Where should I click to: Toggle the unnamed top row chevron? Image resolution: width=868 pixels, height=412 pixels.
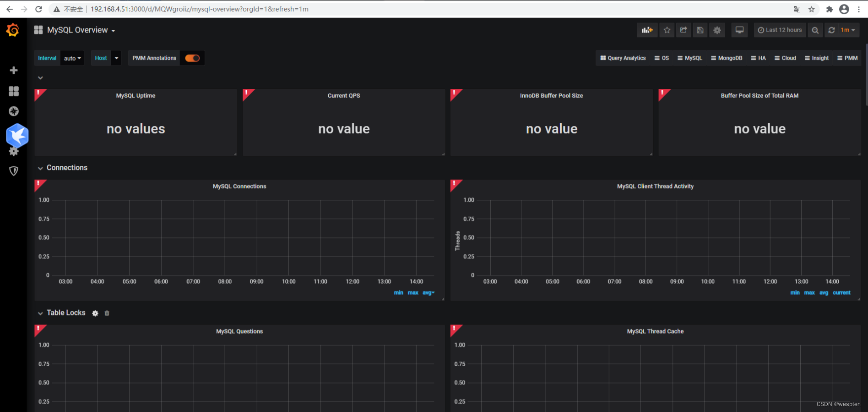point(40,78)
